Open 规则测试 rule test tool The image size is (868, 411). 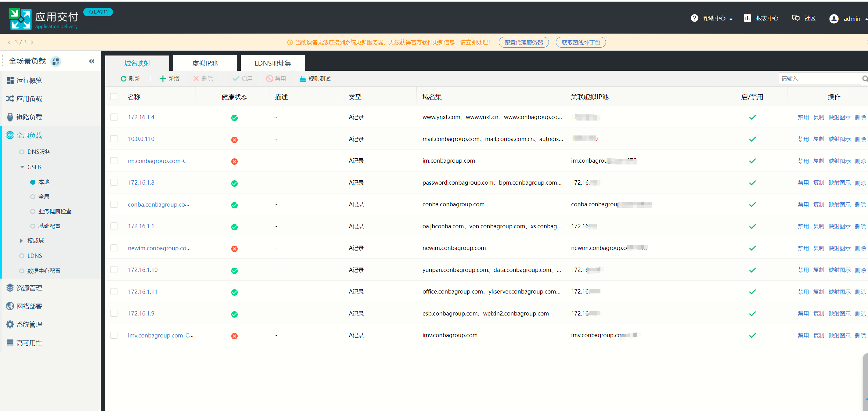click(315, 78)
